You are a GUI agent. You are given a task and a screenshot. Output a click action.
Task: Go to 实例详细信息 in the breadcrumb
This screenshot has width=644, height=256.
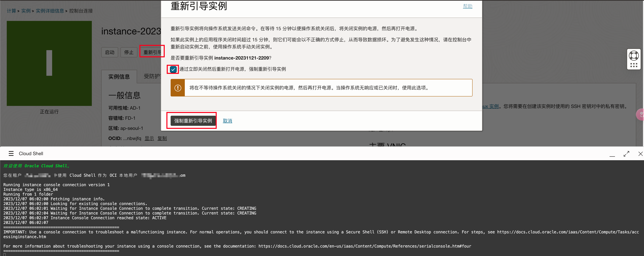50,11
